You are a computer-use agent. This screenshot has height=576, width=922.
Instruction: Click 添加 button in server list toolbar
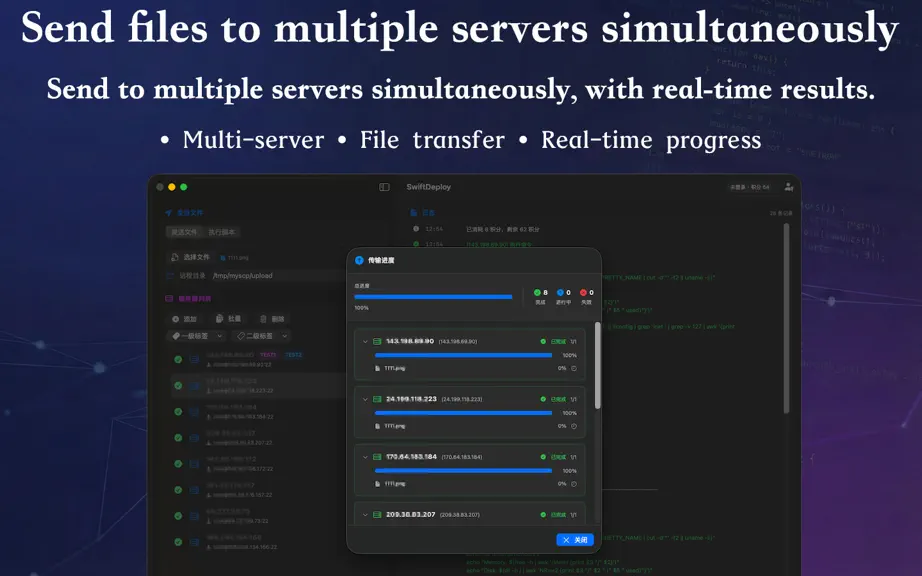[185, 319]
